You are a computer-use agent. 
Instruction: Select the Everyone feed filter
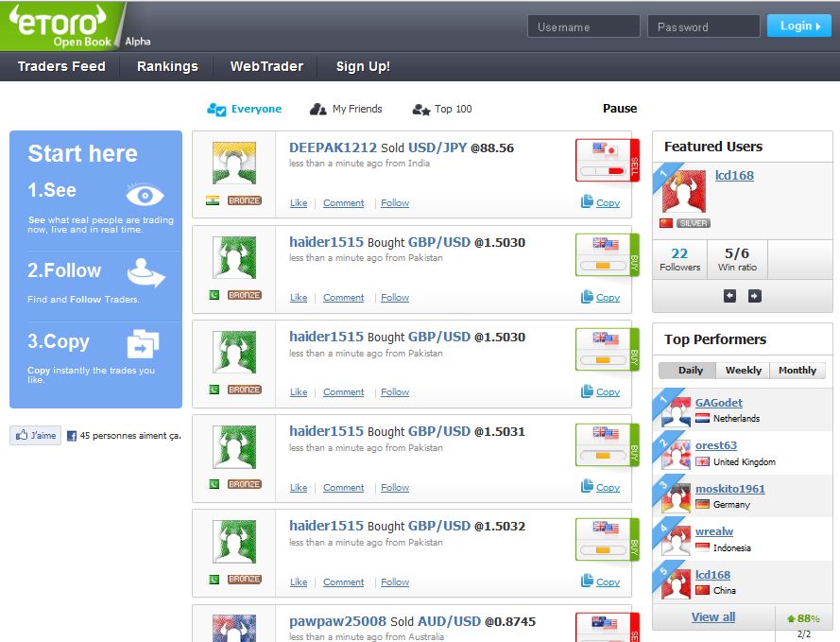pos(245,110)
